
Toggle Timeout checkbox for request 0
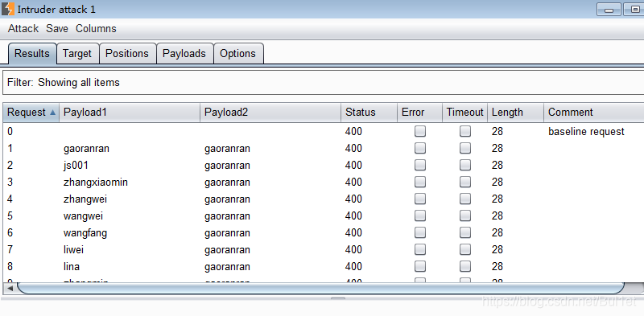tap(465, 131)
